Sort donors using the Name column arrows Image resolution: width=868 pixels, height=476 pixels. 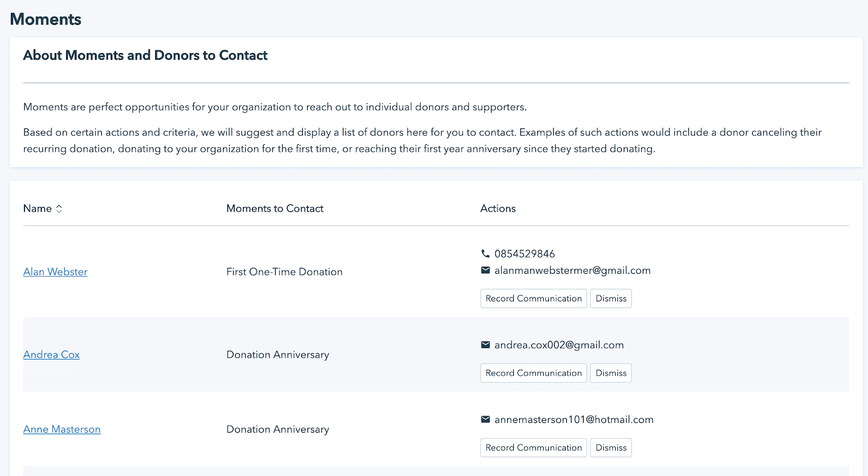pyautogui.click(x=59, y=209)
